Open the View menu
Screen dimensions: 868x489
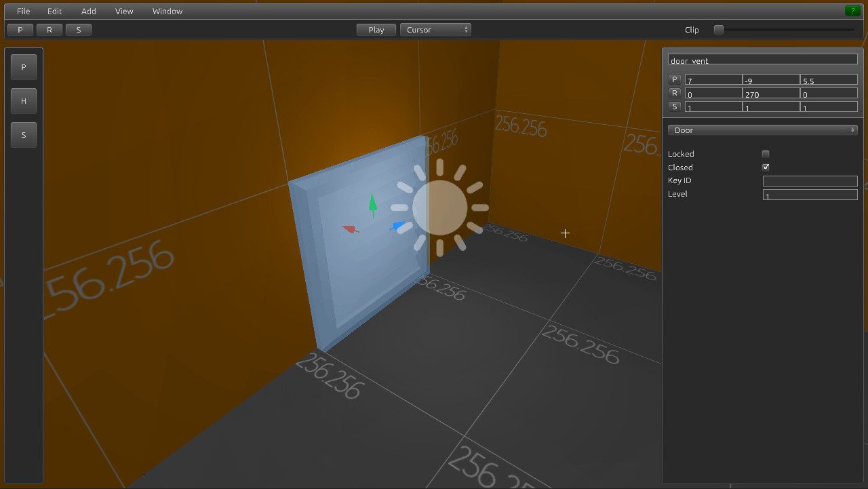pyautogui.click(x=124, y=12)
